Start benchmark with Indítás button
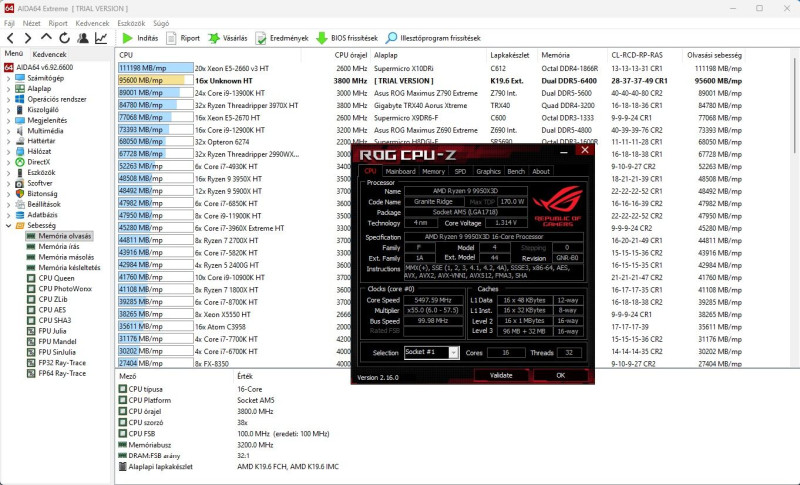The width and height of the screenshot is (800, 485). (140, 38)
